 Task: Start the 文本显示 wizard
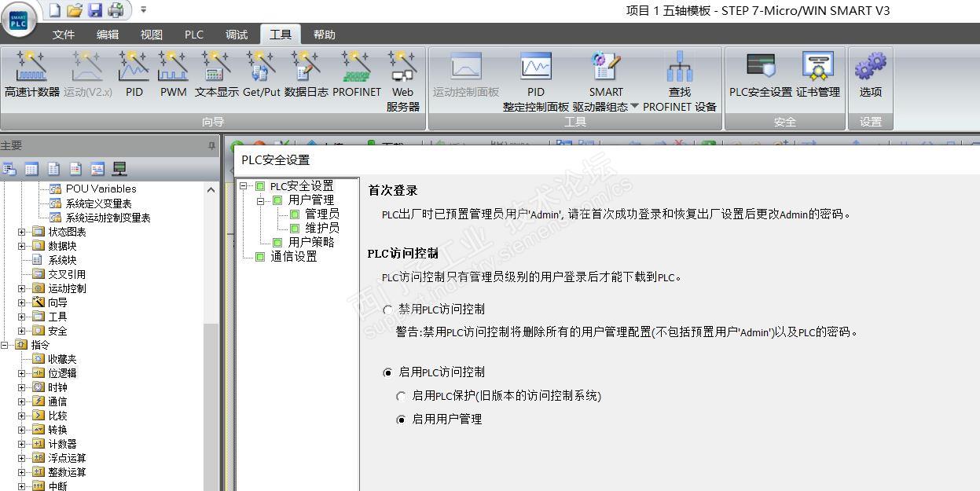point(216,75)
